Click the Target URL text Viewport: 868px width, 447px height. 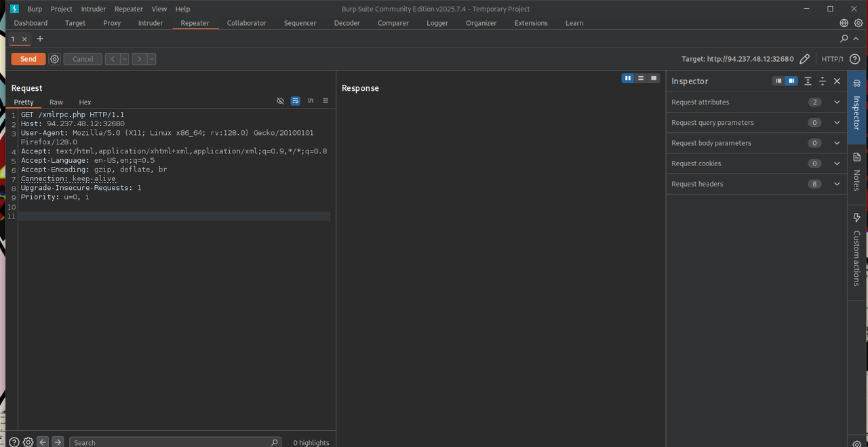click(x=738, y=59)
